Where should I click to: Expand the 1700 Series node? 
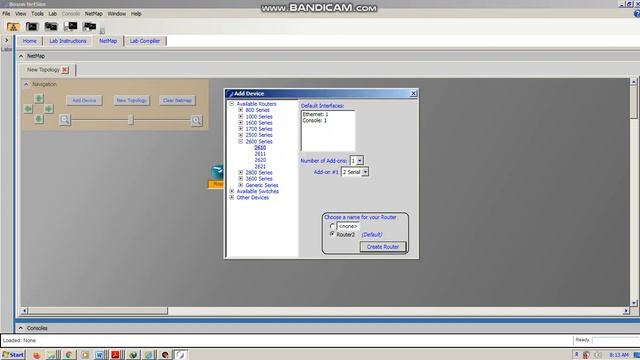[240, 129]
